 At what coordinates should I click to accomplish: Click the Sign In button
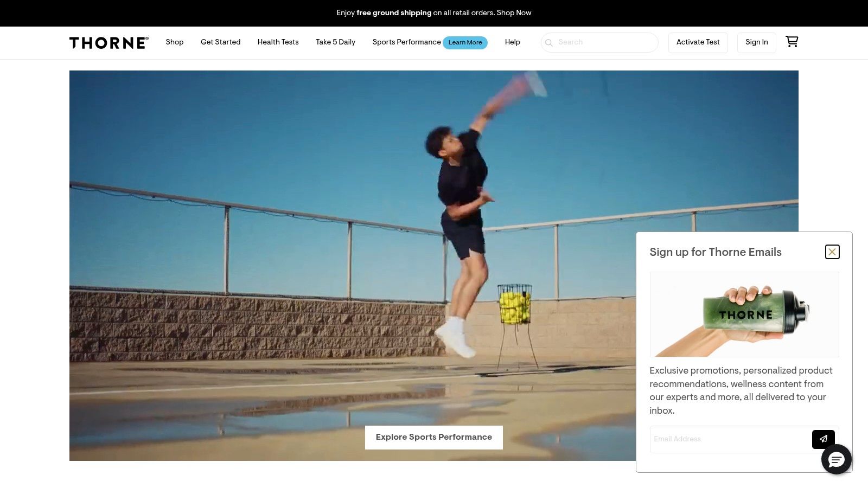click(x=756, y=42)
